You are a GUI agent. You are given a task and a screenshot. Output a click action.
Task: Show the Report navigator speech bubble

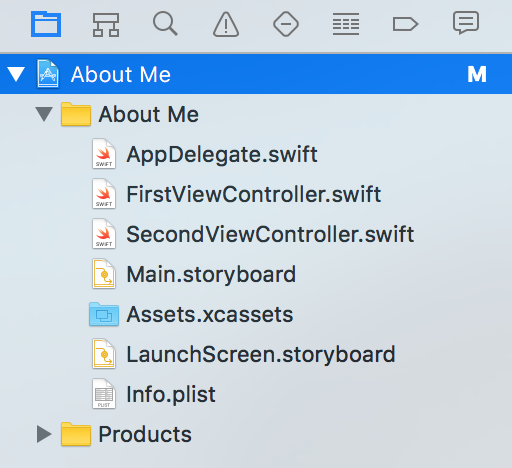tap(466, 23)
